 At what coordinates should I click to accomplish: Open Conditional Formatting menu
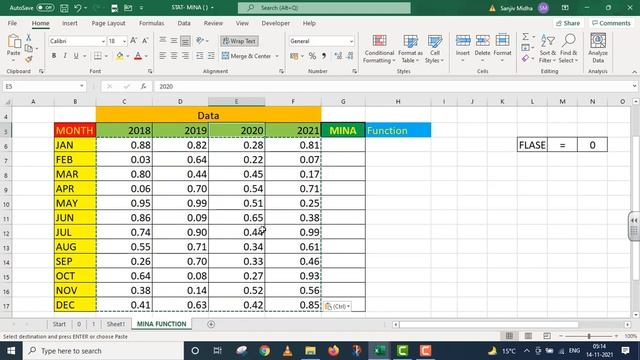click(x=379, y=49)
